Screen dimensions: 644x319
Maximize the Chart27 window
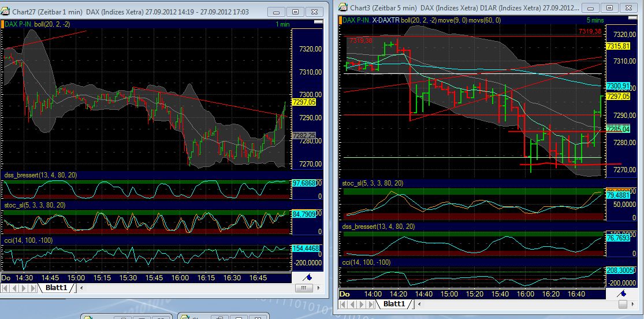coord(295,12)
